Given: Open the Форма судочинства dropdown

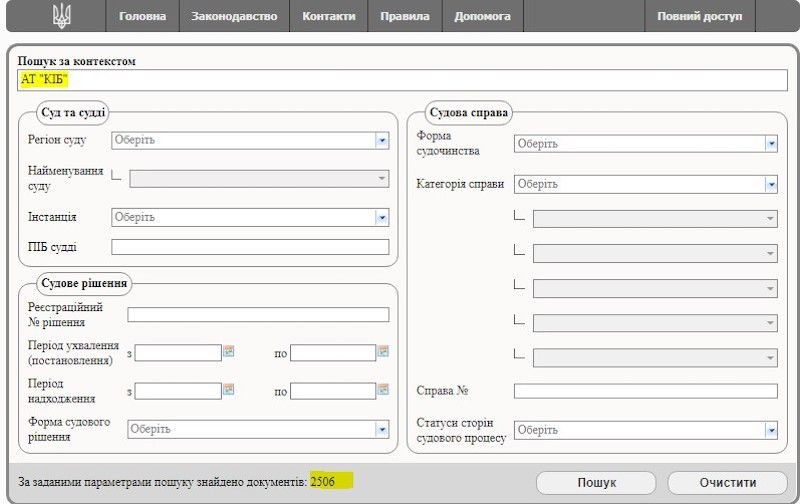Looking at the screenshot, I should [x=770, y=144].
